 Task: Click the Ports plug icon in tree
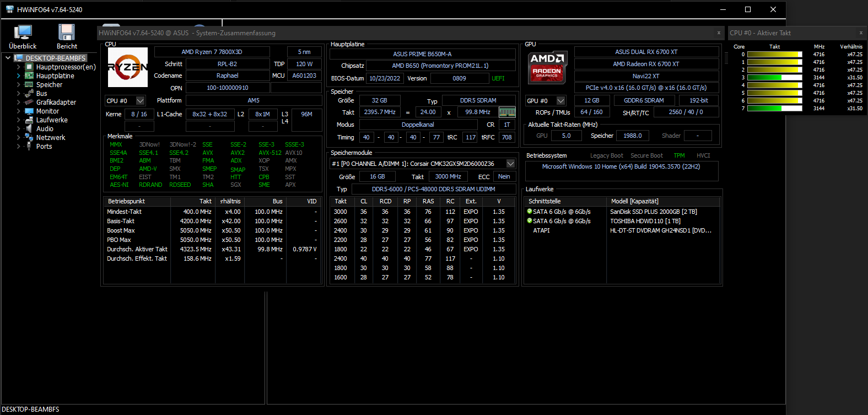(x=29, y=147)
